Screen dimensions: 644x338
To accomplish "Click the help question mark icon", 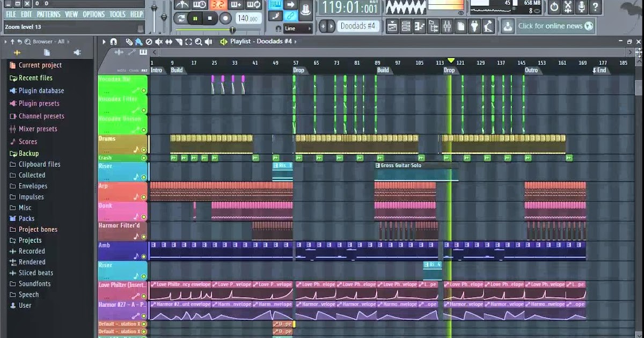I will pyautogui.click(x=595, y=7).
